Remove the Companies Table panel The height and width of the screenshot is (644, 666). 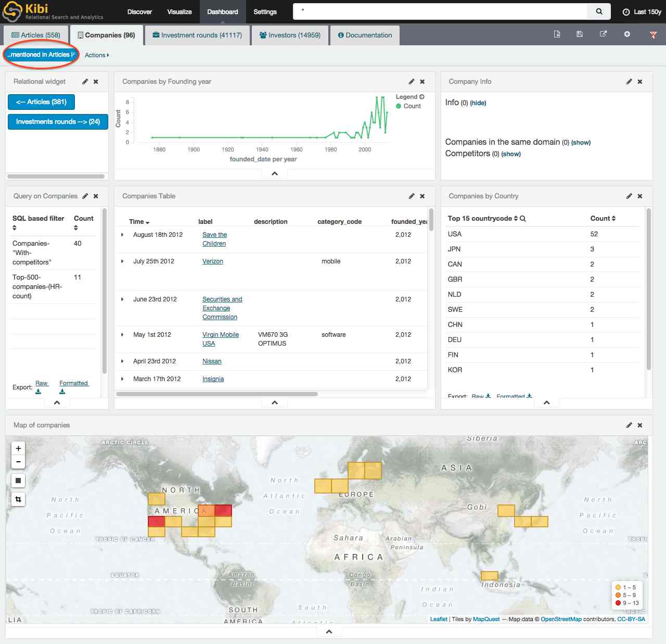(x=422, y=196)
